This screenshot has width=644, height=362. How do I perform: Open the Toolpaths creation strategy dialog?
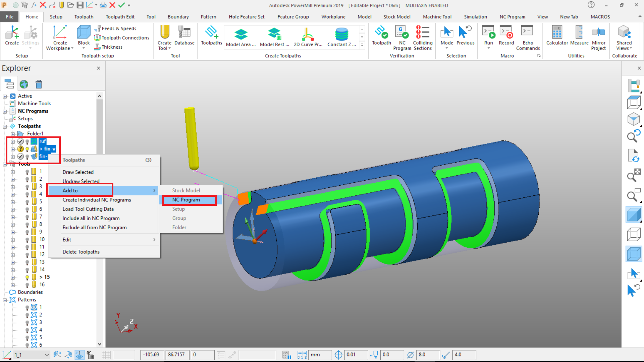click(x=211, y=35)
